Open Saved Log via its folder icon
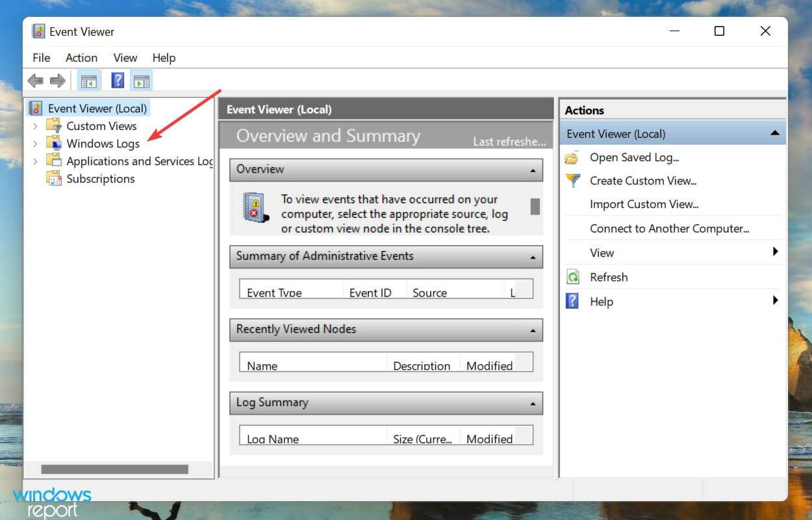The width and height of the screenshot is (812, 520). pyautogui.click(x=572, y=157)
